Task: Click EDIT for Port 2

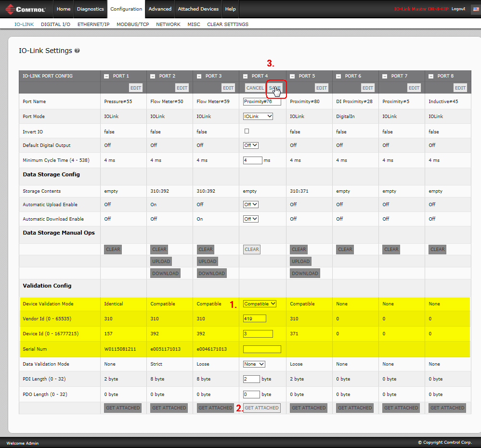Action: click(182, 88)
